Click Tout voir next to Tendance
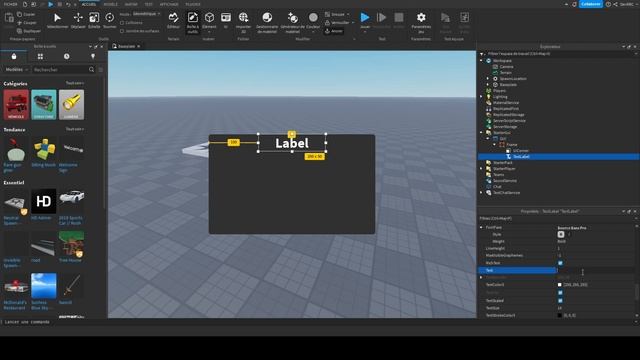This screenshot has width=640, height=360. point(75,129)
